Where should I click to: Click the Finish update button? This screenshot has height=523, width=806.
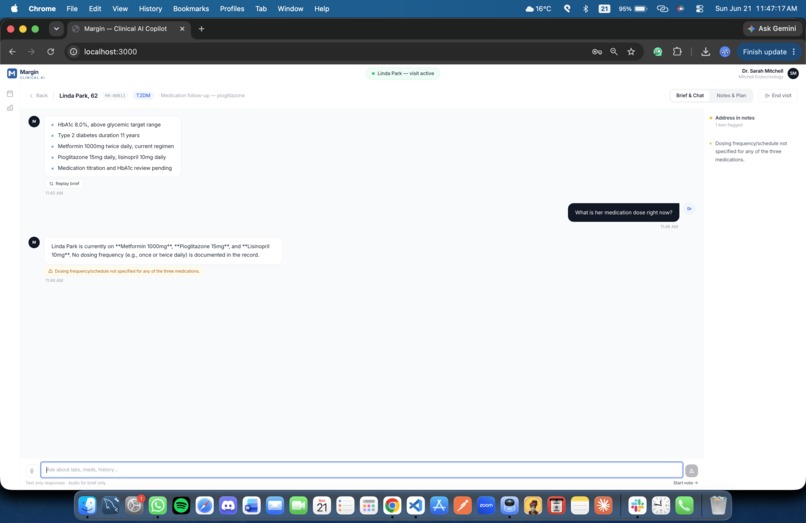764,51
